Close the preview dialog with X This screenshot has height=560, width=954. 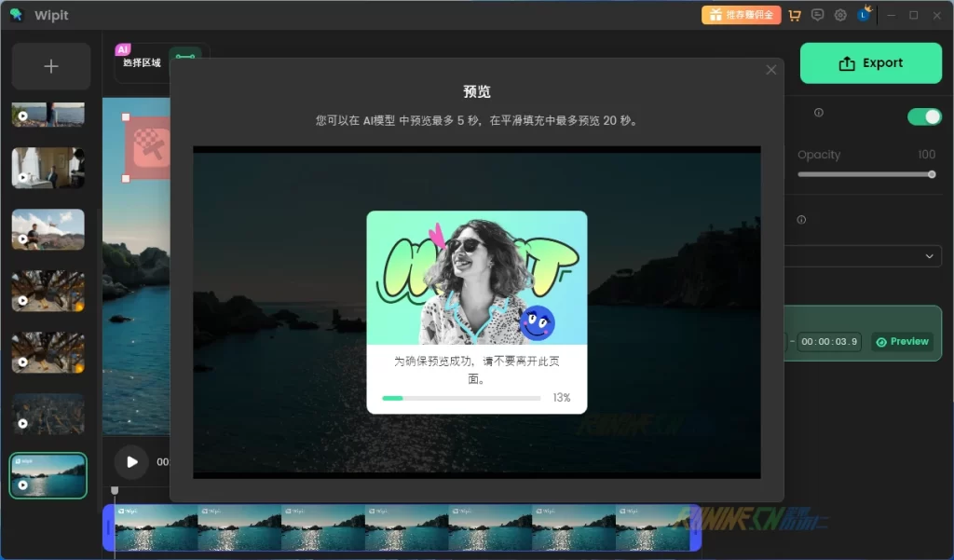coord(770,70)
